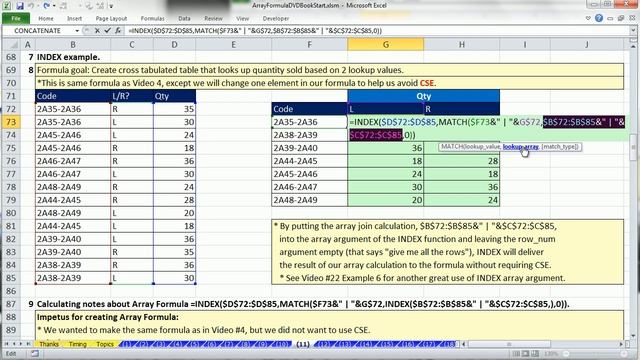Image resolution: width=640 pixels, height=360 pixels.
Task: Click next-sheet navigation arrow
Action: click(x=21, y=344)
